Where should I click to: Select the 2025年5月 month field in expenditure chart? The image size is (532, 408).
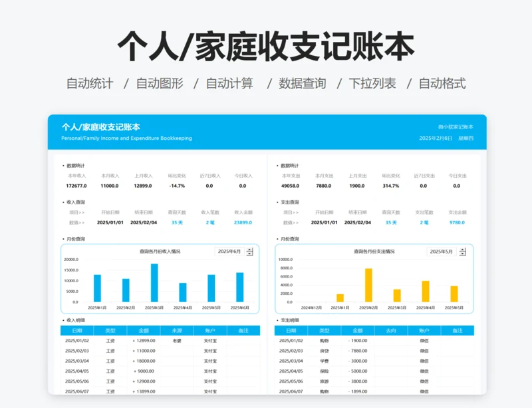pos(442,252)
